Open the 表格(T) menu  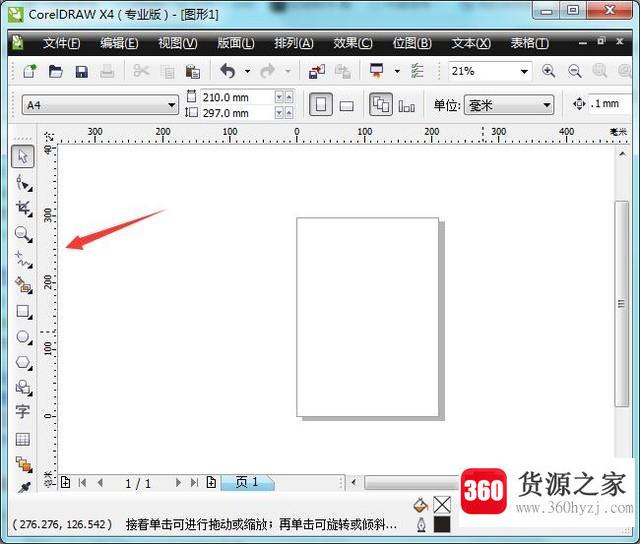(529, 43)
